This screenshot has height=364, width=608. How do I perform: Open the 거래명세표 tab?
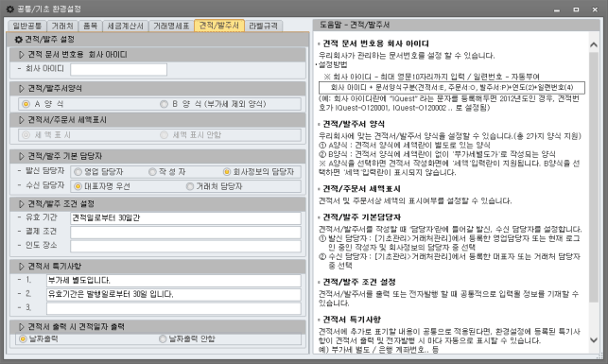(x=171, y=26)
